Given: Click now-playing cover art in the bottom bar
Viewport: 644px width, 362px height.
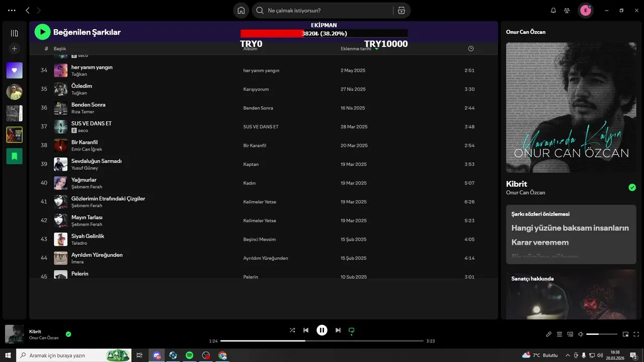Looking at the screenshot, I should [15, 334].
